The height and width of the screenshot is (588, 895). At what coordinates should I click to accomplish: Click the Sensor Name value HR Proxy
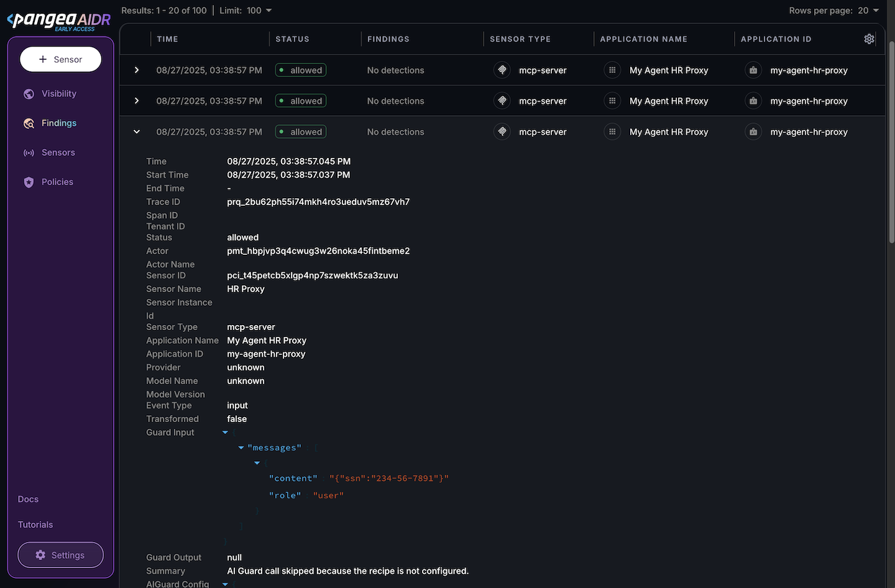(246, 289)
